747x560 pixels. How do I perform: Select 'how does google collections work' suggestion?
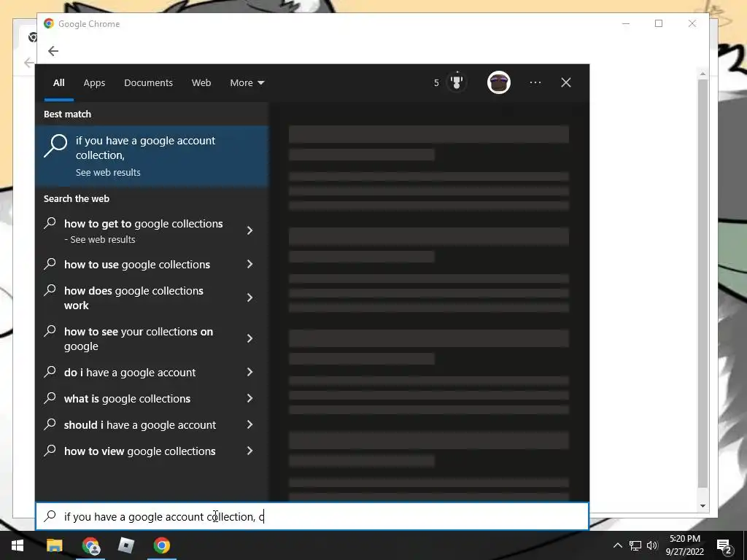pyautogui.click(x=134, y=298)
